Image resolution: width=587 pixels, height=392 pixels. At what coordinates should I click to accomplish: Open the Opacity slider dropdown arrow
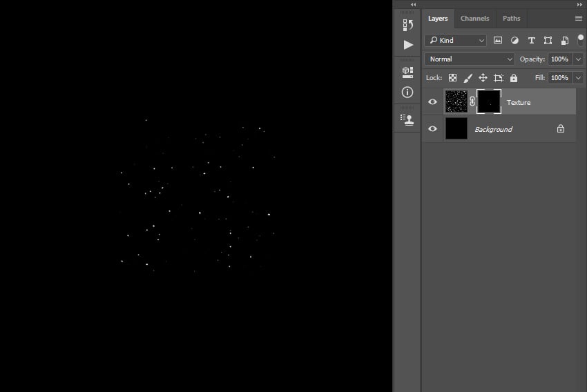click(x=579, y=59)
